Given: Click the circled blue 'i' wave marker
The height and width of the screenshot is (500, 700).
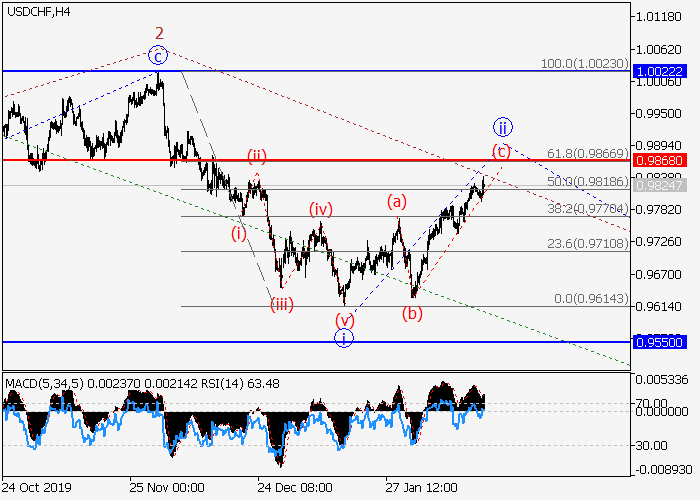Looking at the screenshot, I should (x=344, y=338).
